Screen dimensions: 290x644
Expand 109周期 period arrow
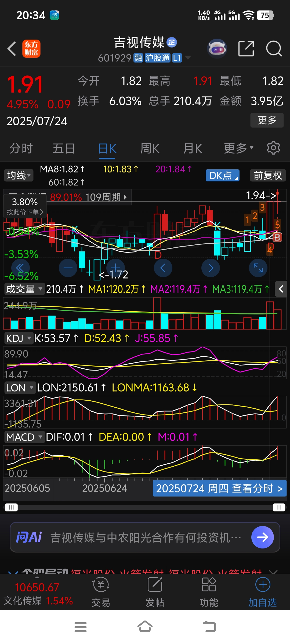click(126, 197)
